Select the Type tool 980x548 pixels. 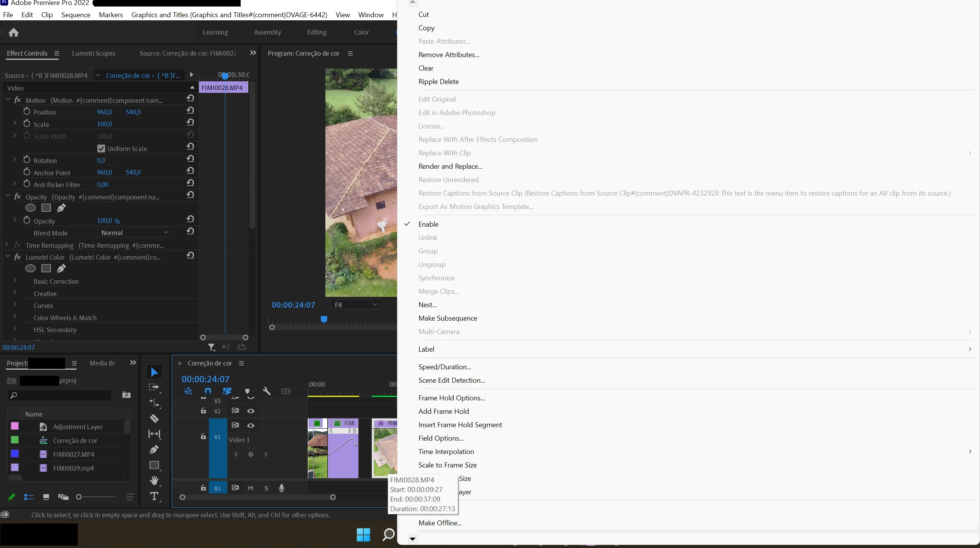(154, 497)
